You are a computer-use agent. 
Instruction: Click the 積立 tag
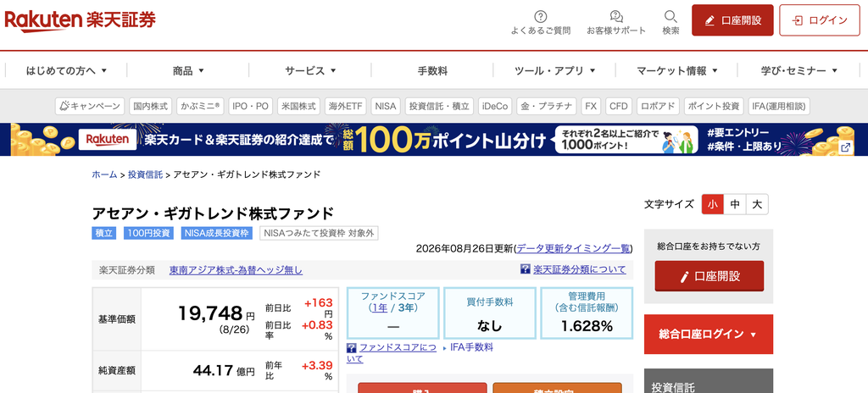[104, 233]
